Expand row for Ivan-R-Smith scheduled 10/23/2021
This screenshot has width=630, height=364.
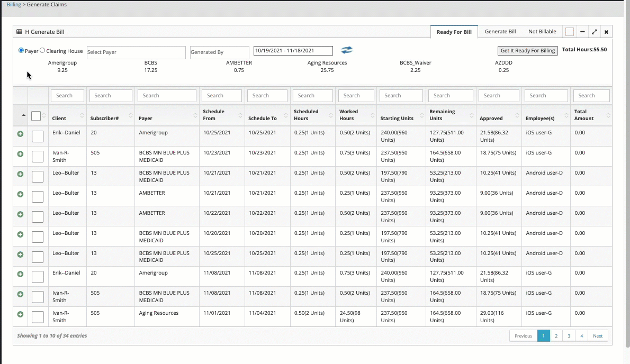coord(20,154)
